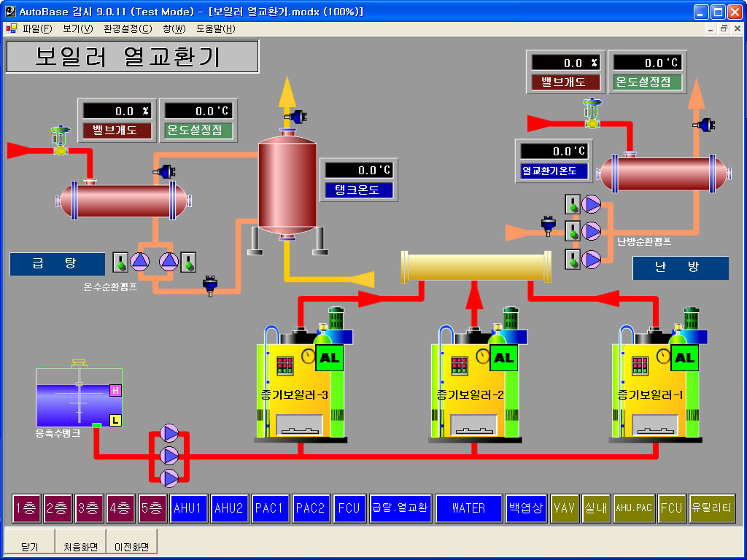Screen dimensions: 747x560
Task: Open the WATER screen button
Action: (468, 508)
